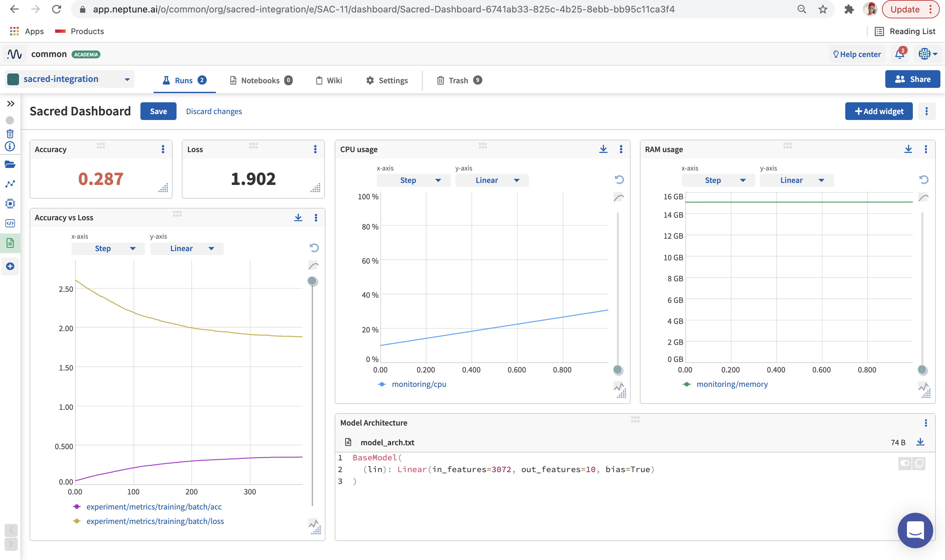945x560 pixels.
Task: Reset zoom on RAM usage chart
Action: (x=923, y=180)
